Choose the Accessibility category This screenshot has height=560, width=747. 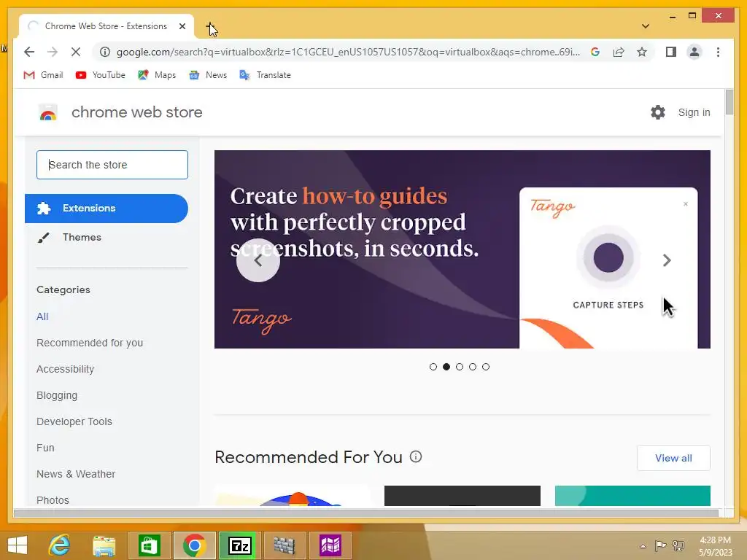point(65,369)
